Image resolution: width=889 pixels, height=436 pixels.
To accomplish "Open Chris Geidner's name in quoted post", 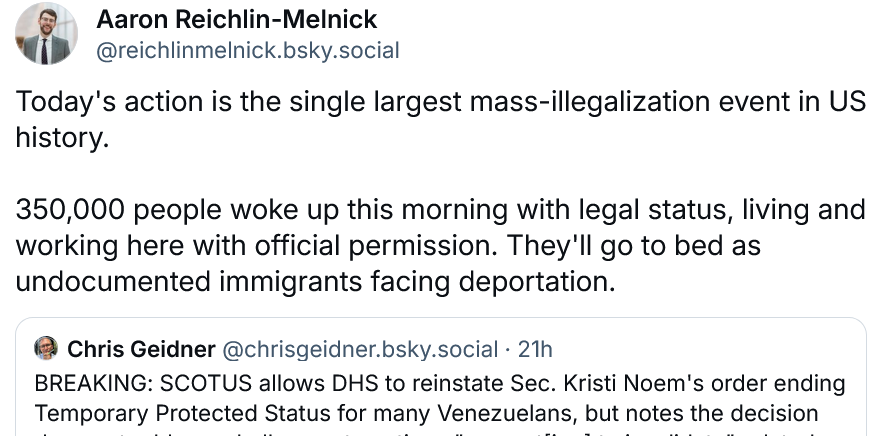I will [140, 349].
